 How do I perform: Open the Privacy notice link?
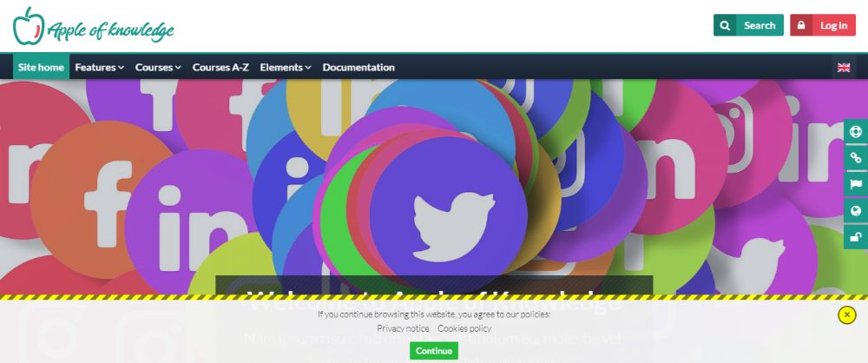[x=403, y=328]
